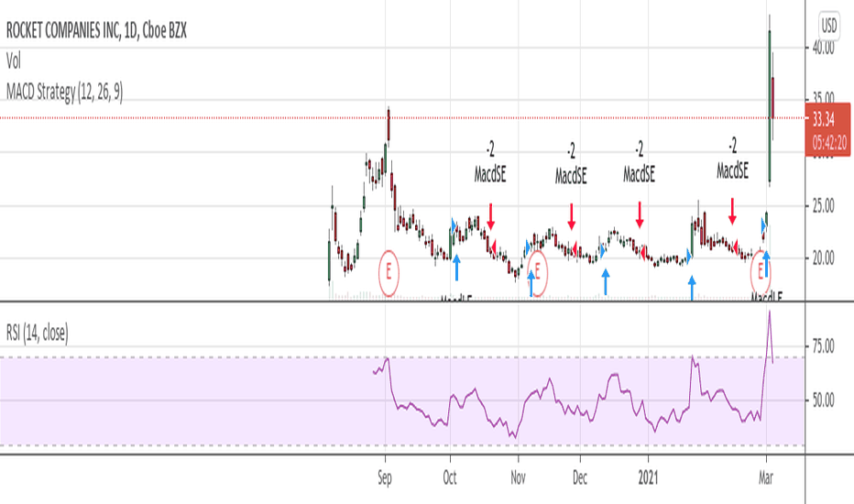Click the MacdLE label near March
Image resolution: width=854 pixels, height=504 pixels.
767,297
